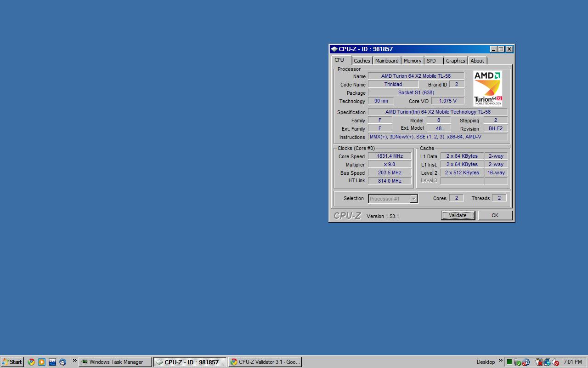Click the Name field AMD Turion 64 X2 Mobile TL-56
The image size is (588, 368).
416,76
